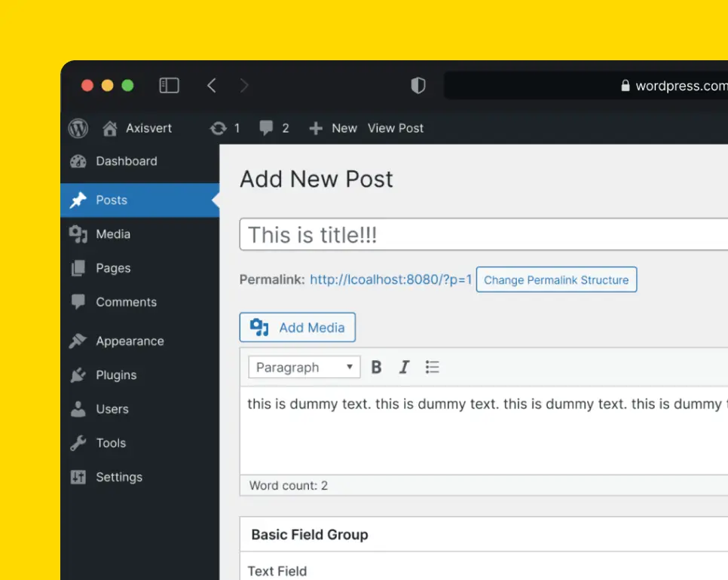Click into the post title field
The width and height of the screenshot is (728, 580).
[x=482, y=235]
